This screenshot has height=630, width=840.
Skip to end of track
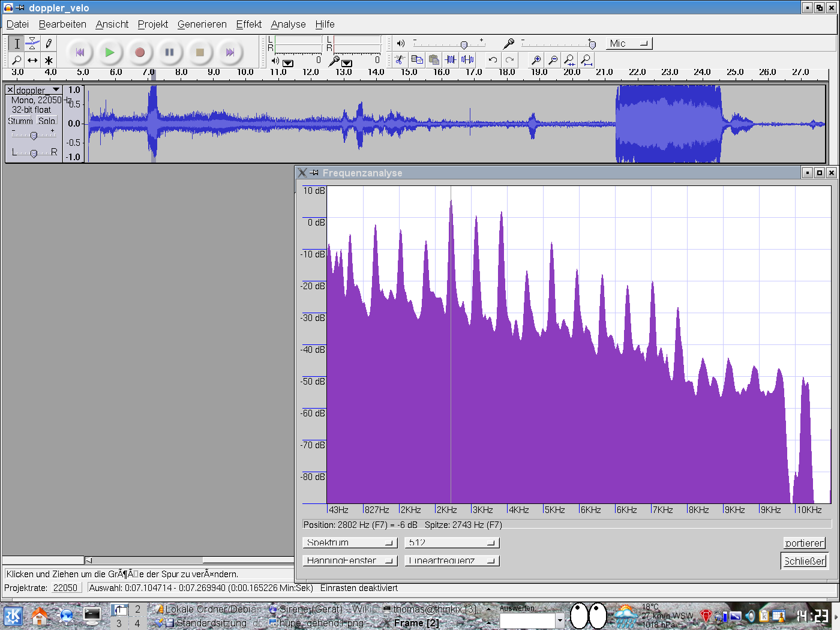tap(230, 52)
